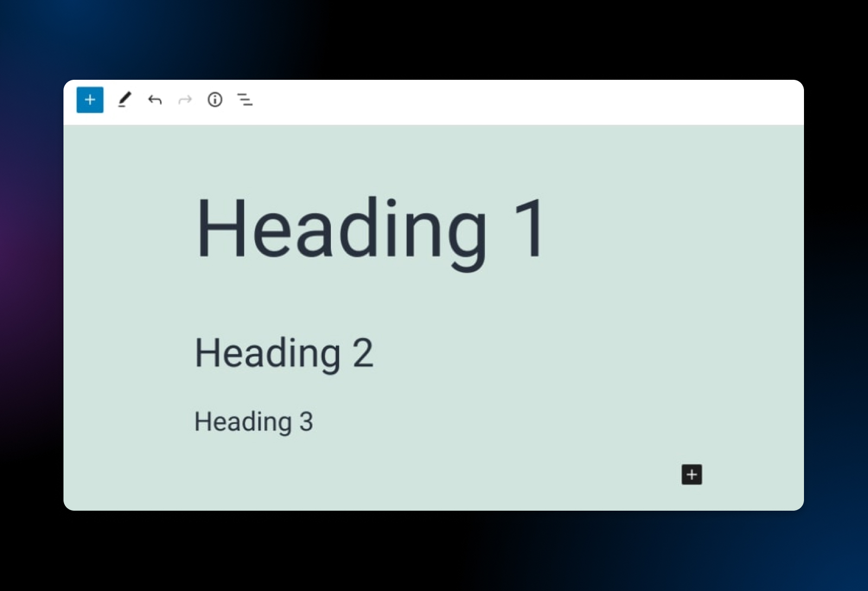This screenshot has height=591, width=868.
Task: Open the List View outline icon
Action: [x=245, y=100]
